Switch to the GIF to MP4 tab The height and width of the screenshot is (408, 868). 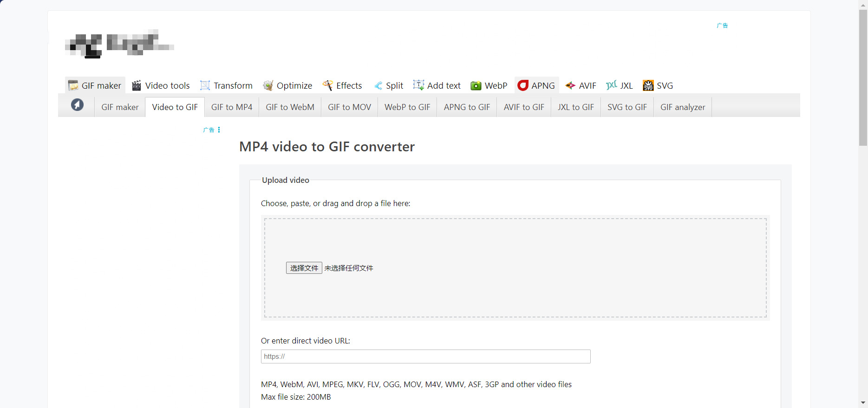click(x=232, y=107)
